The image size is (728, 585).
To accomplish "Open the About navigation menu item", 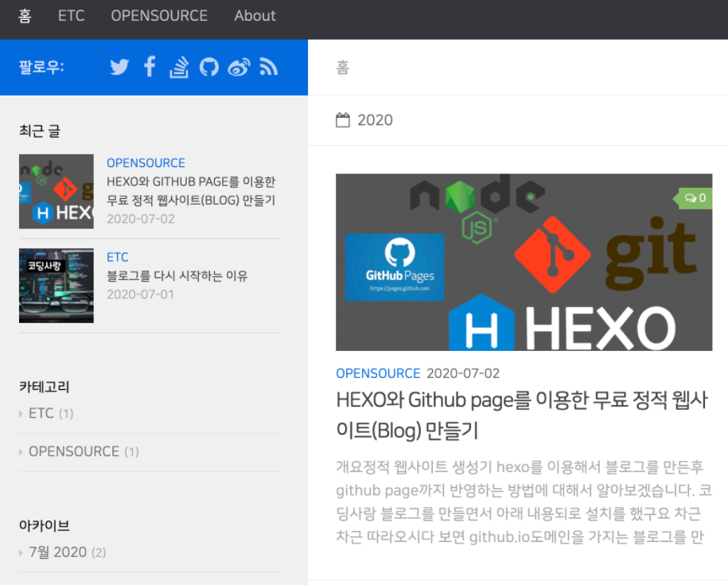I will point(255,16).
